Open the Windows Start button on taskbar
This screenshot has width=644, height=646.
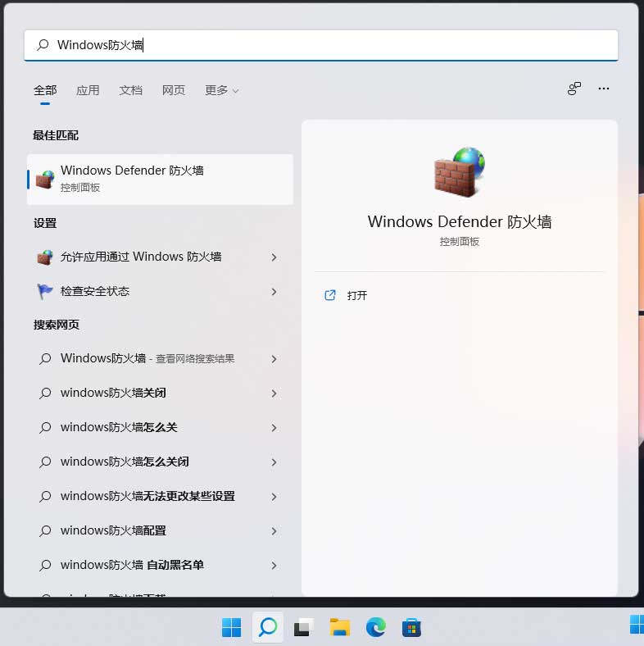231,627
